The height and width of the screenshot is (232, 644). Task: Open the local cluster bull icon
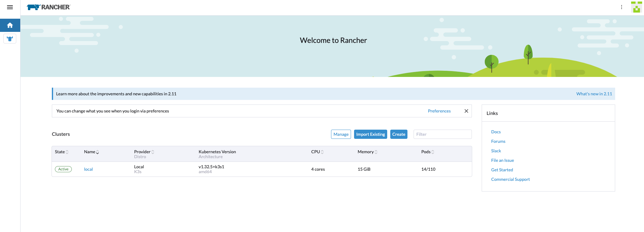(10, 39)
